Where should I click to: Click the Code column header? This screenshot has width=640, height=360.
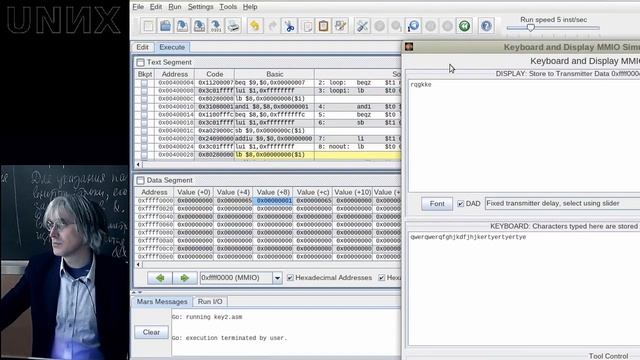pos(215,74)
